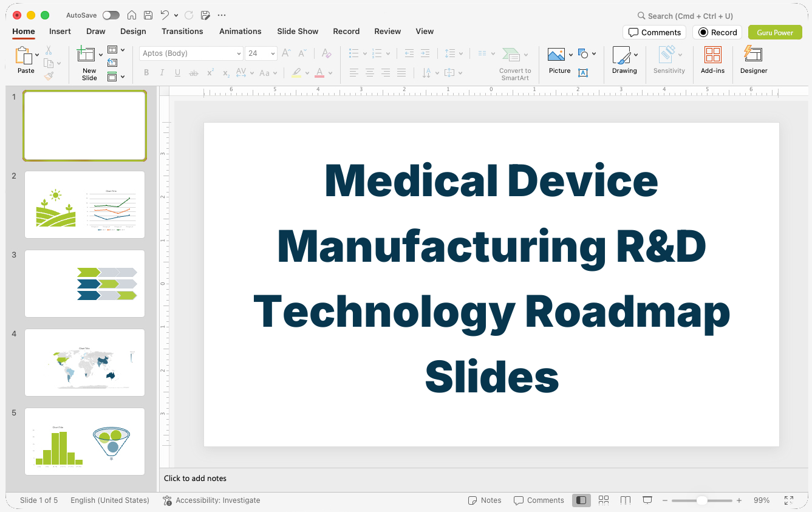Pick the text highlight color
This screenshot has height=512, width=812.
(x=296, y=73)
